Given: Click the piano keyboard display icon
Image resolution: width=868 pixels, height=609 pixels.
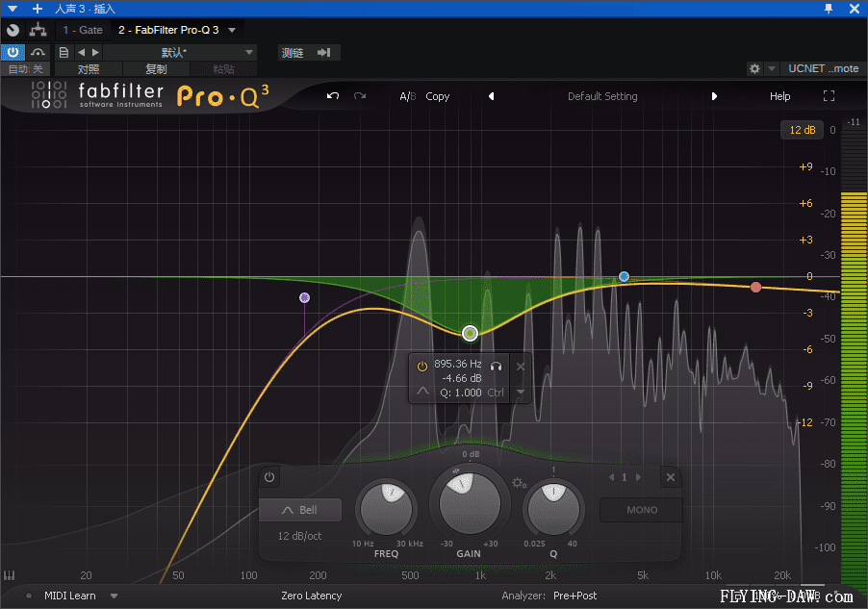Looking at the screenshot, I should coord(10,575).
